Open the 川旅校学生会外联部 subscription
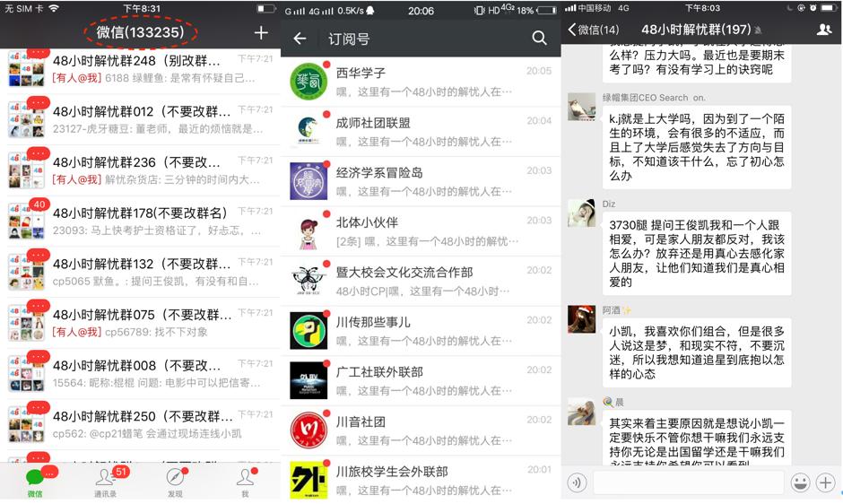The height and width of the screenshot is (504, 843). 421,480
